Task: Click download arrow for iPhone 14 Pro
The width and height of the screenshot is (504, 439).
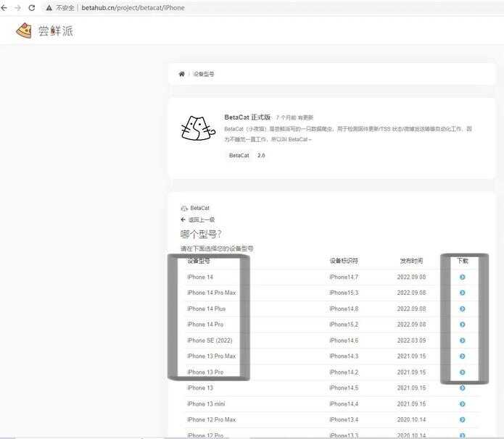Action: click(462, 325)
